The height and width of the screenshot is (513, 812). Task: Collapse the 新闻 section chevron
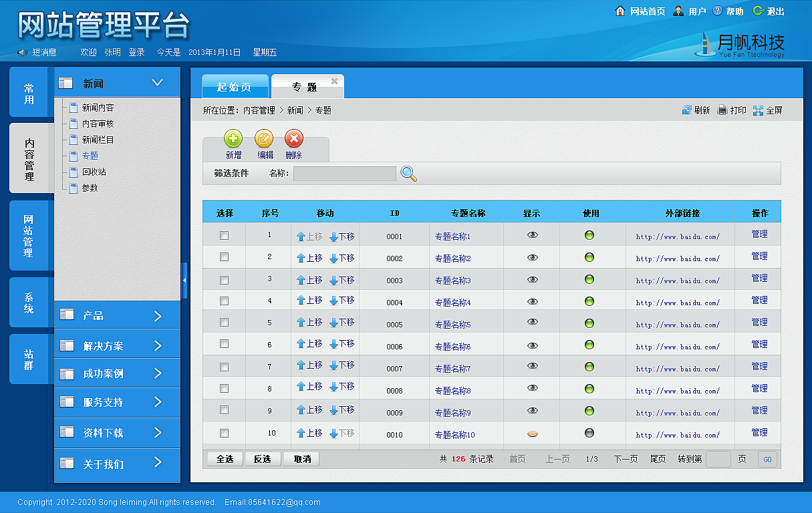tap(158, 83)
